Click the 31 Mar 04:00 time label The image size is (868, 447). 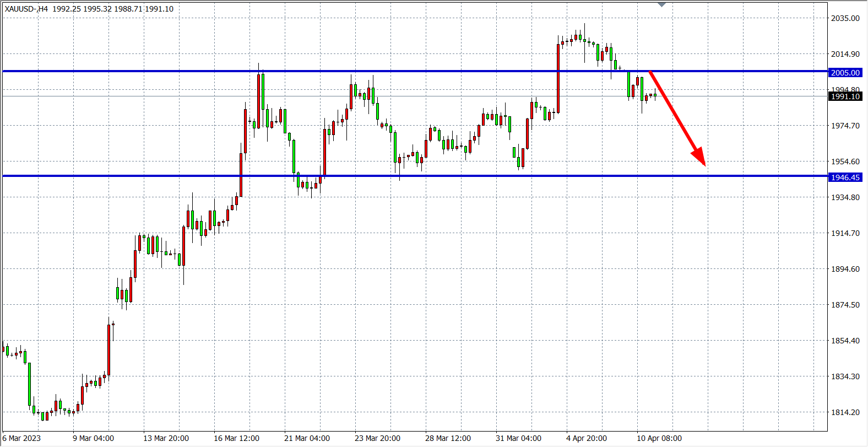click(x=518, y=438)
